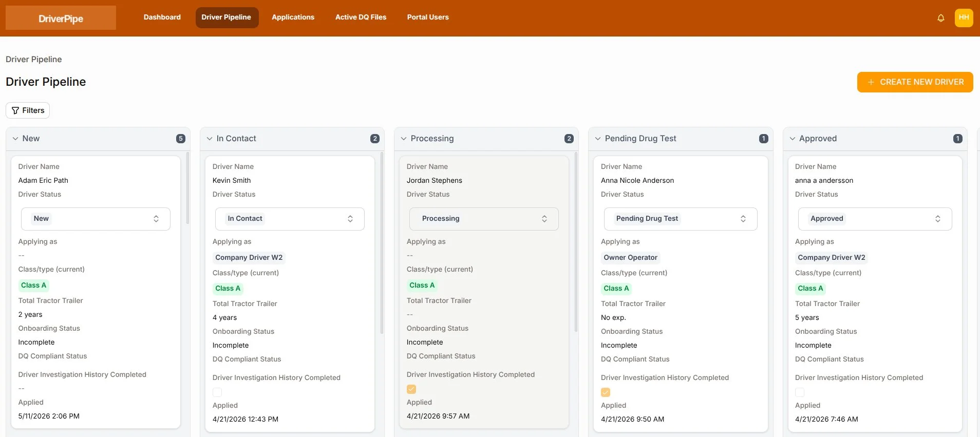Click driver name Adam Eric Path
Image resolution: width=980 pixels, height=437 pixels.
[x=43, y=181]
